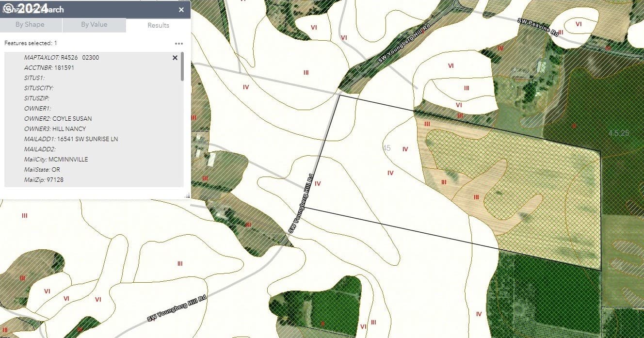Screen dimensions: 644x338
Task: Click the panel resize handle corner
Action: [187, 195]
